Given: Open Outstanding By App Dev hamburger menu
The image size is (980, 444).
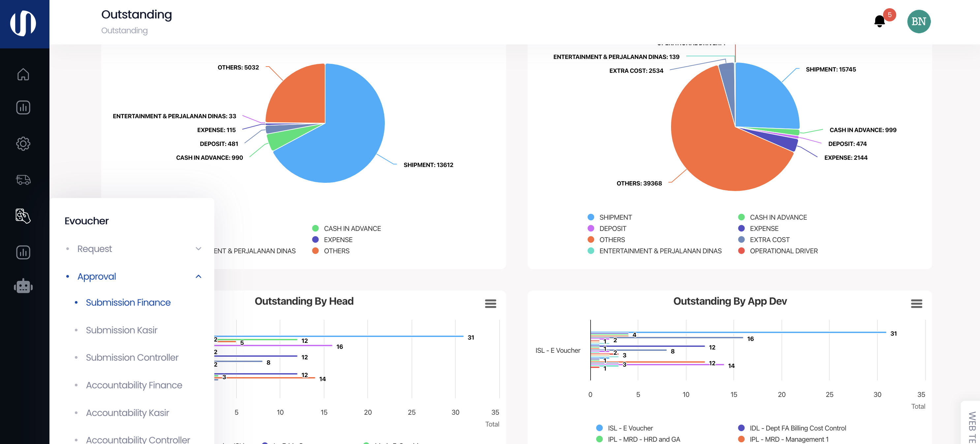Looking at the screenshot, I should tap(916, 303).
